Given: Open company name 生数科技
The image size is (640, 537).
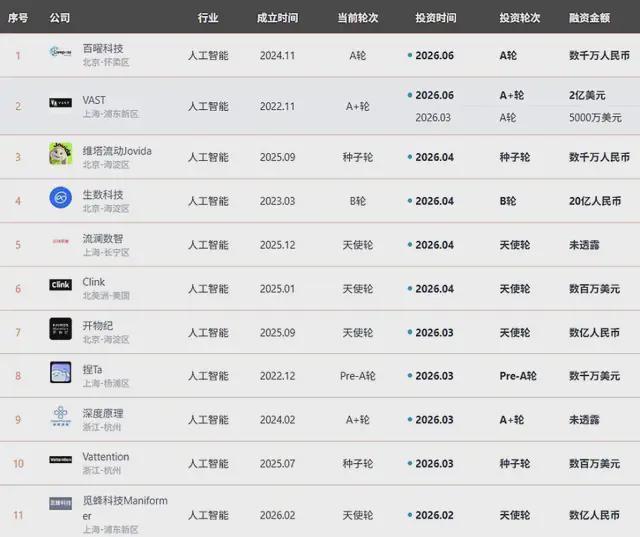Looking at the screenshot, I should pyautogui.click(x=103, y=195).
